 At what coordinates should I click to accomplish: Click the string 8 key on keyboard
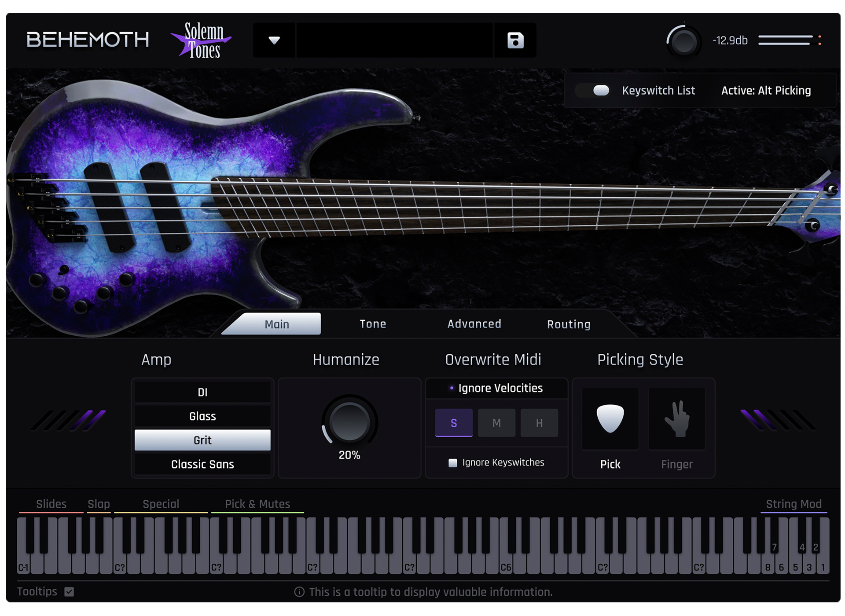[x=768, y=564]
